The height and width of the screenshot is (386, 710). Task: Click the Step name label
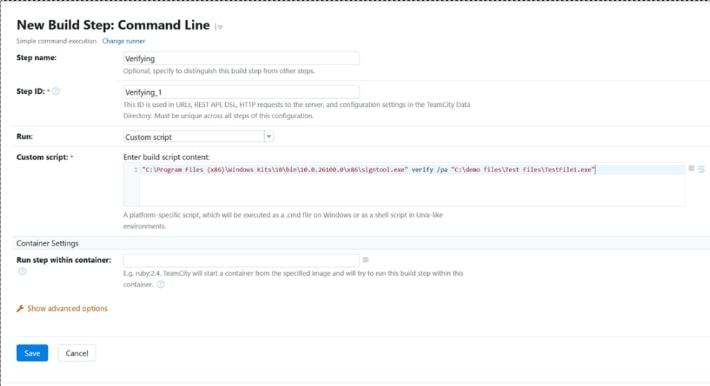(x=36, y=58)
